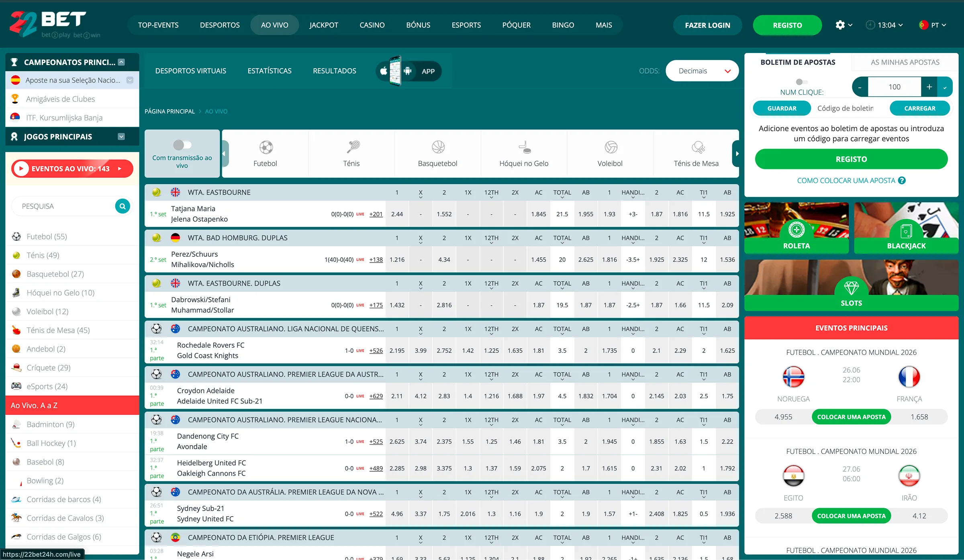This screenshot has height=560, width=964.
Task: Switch to As Minhas Apostas tab
Action: 905,62
